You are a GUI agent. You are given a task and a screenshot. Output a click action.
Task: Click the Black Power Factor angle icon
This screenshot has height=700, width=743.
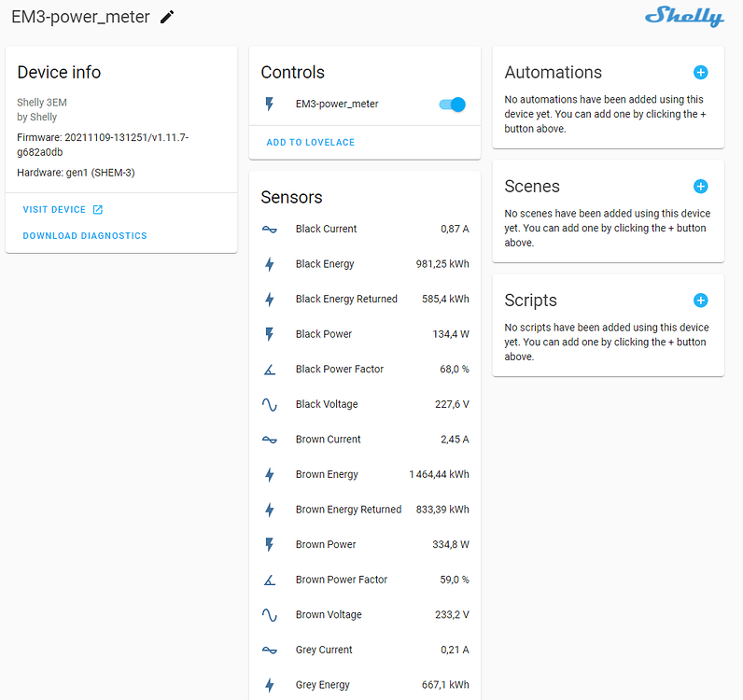pyautogui.click(x=270, y=370)
